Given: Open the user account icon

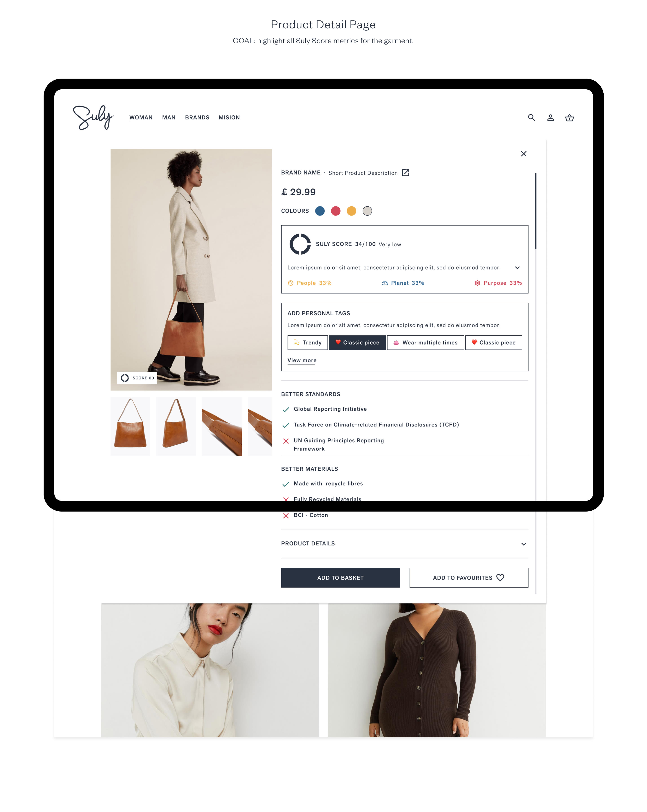Looking at the screenshot, I should point(551,117).
